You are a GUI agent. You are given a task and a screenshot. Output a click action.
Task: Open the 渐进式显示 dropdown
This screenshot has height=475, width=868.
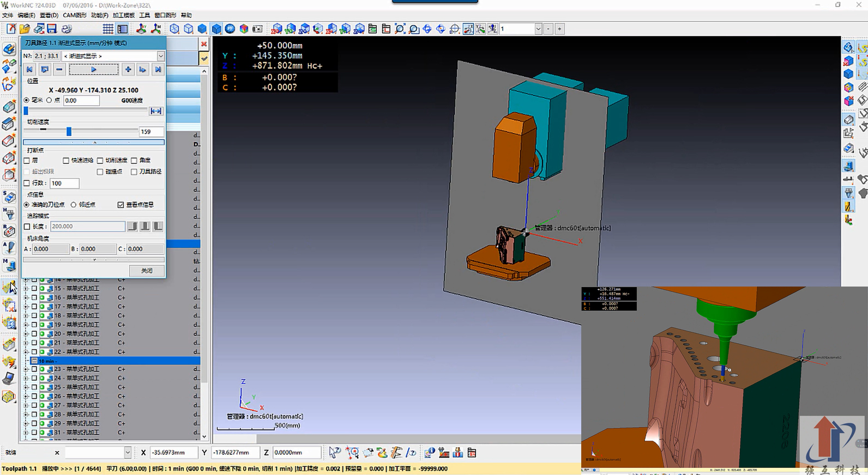tap(160, 56)
